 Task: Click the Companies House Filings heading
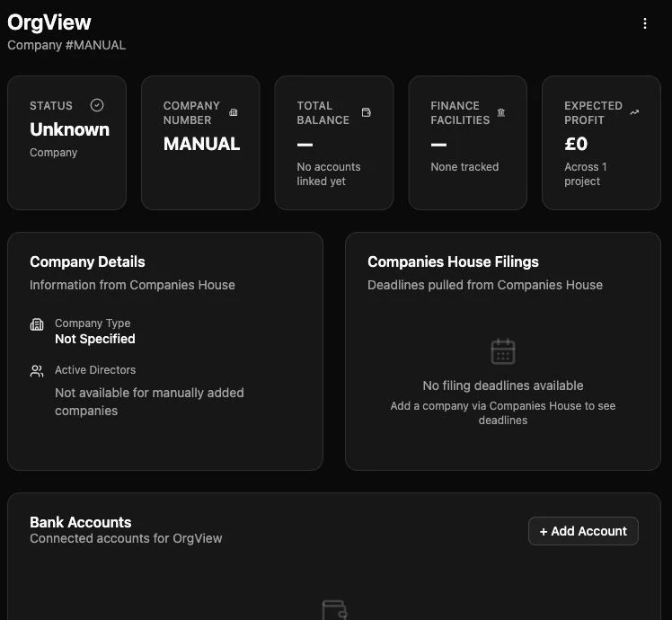pos(453,261)
